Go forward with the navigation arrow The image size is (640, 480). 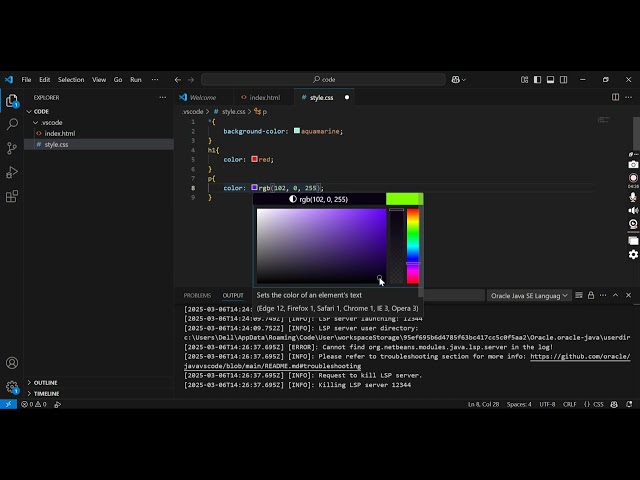coord(191,80)
